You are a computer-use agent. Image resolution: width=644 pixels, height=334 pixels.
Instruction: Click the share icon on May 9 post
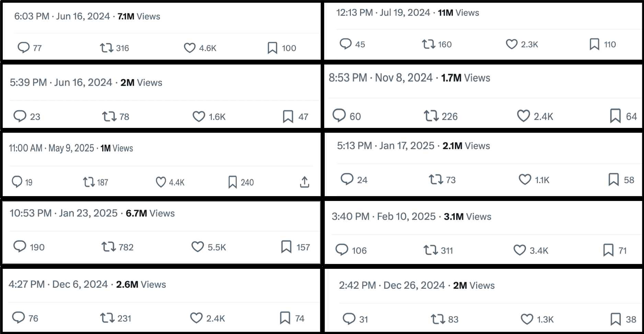pos(304,182)
